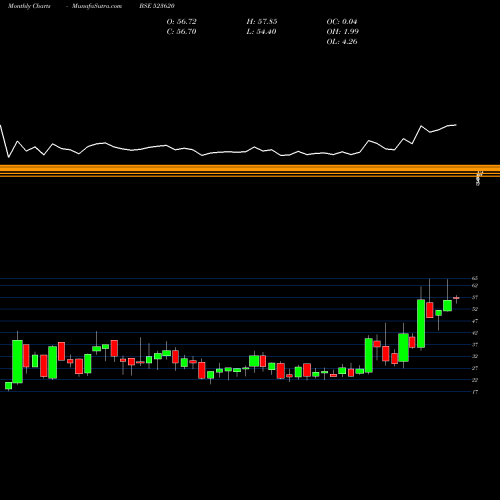Click the 57 price axis label
This screenshot has height=500, width=500.
pos(475,297)
